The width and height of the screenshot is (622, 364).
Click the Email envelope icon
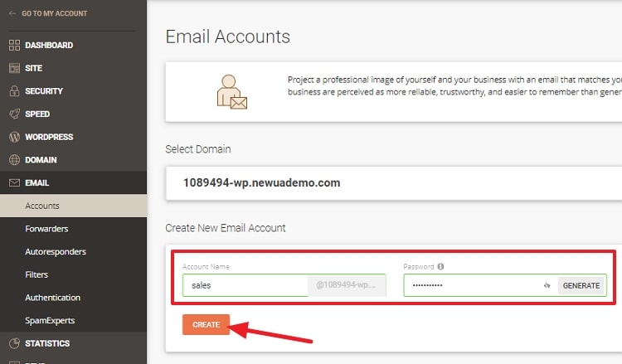pos(14,182)
